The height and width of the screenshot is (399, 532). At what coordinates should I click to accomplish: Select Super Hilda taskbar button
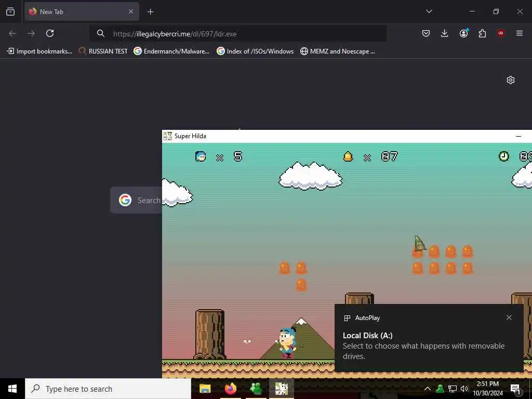(281, 389)
